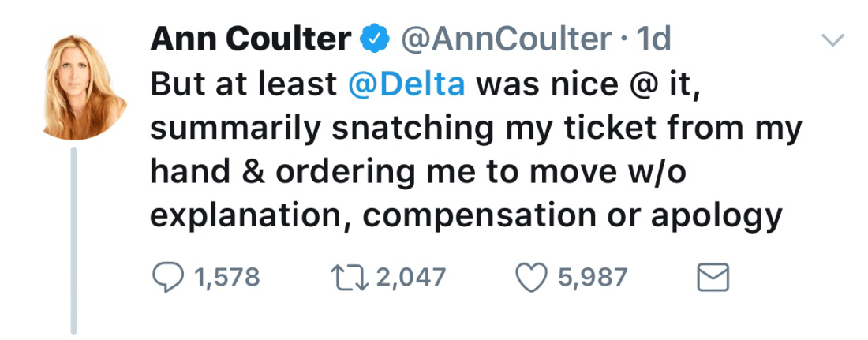Screen dimensions: 868x340
Task: Click the @AnnCoulter handle
Action: pyautogui.click(x=505, y=37)
